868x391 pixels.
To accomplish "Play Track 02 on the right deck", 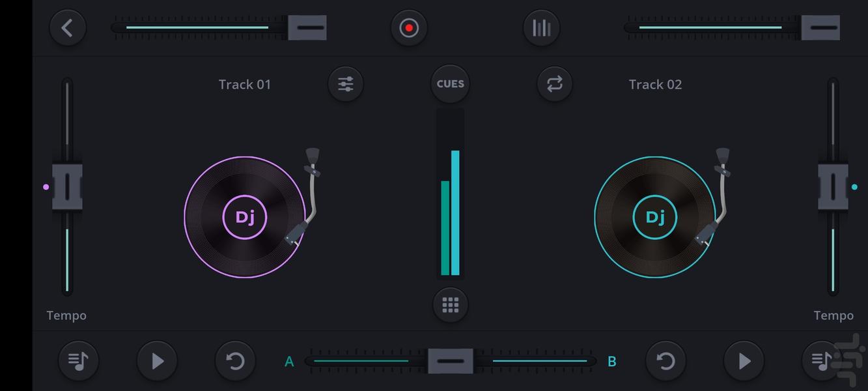I will [x=744, y=361].
